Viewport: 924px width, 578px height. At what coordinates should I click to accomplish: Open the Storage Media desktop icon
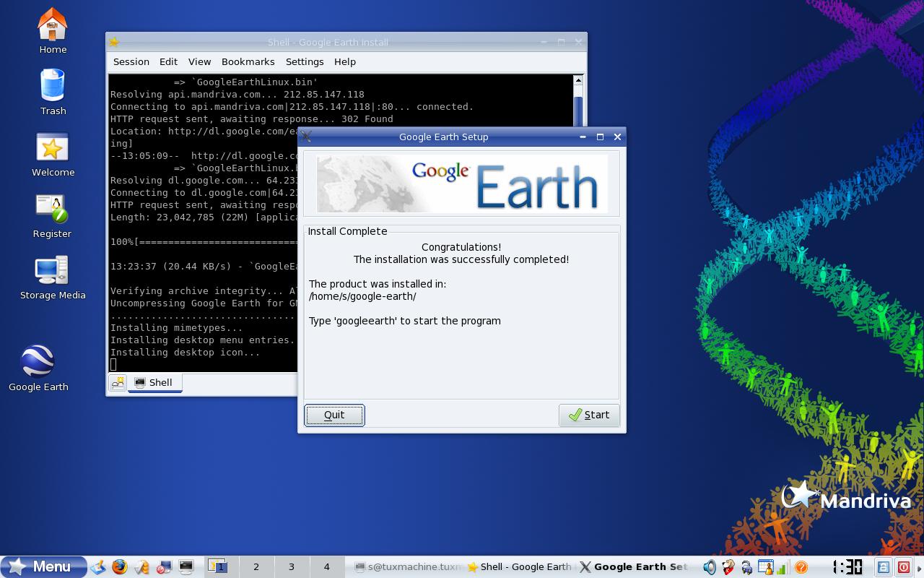(x=53, y=277)
